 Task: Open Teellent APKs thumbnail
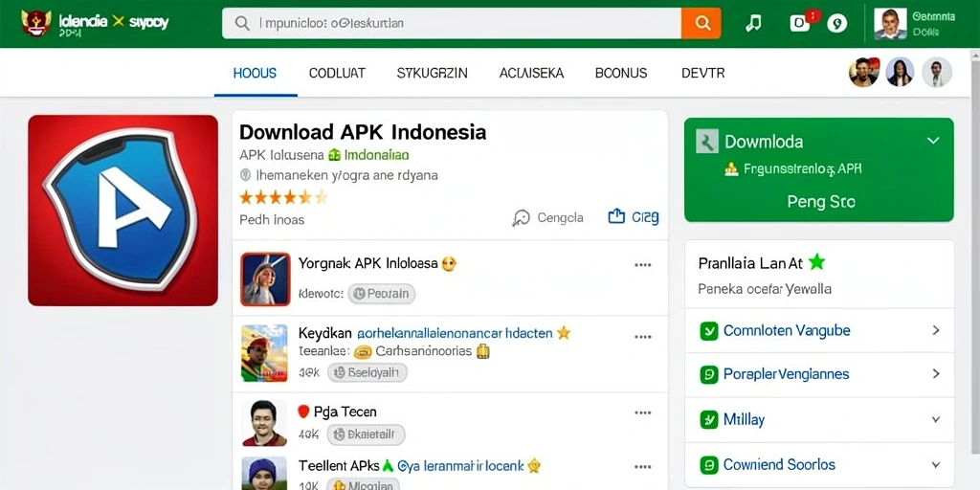pos(264,473)
